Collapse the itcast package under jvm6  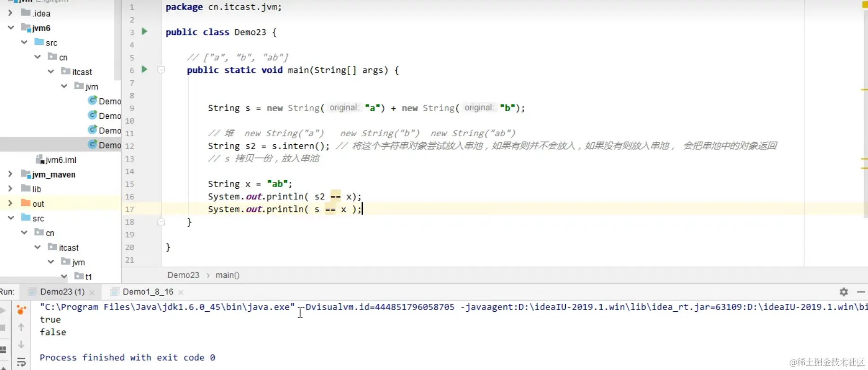51,72
